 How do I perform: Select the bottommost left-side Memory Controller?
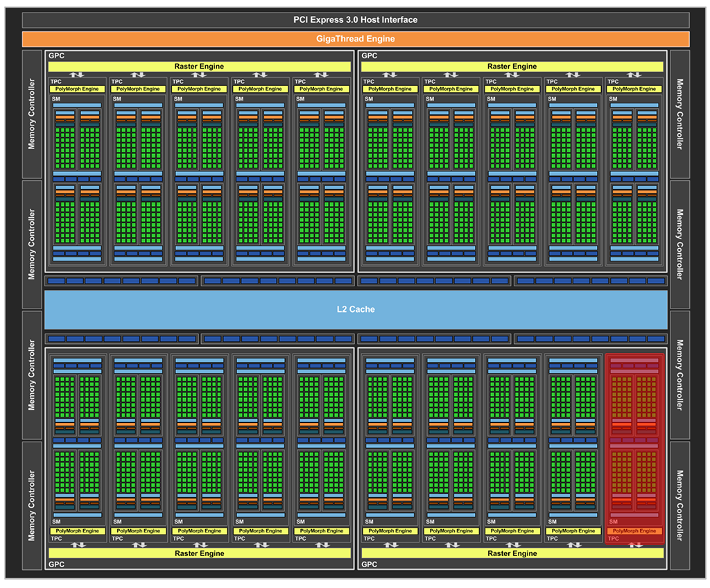click(32, 505)
